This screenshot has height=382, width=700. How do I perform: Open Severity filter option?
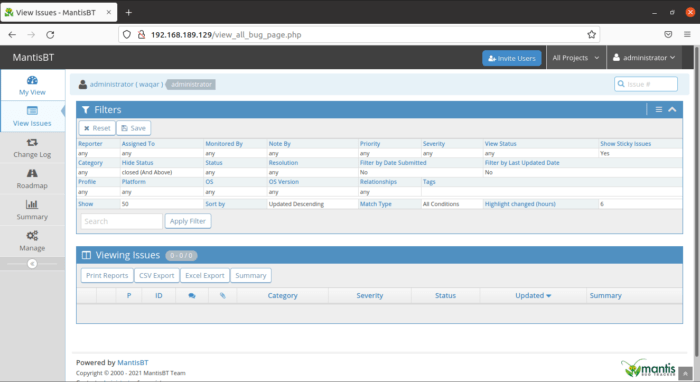[x=434, y=144]
